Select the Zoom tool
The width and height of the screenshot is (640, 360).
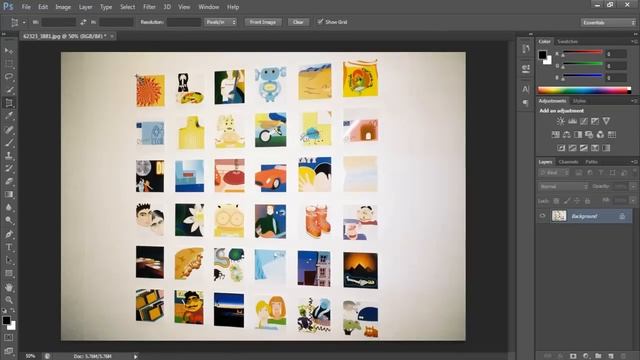9,300
